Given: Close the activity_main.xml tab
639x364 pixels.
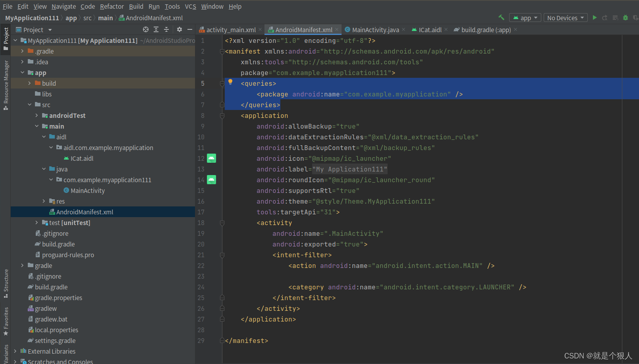Looking at the screenshot, I should pyautogui.click(x=260, y=30).
